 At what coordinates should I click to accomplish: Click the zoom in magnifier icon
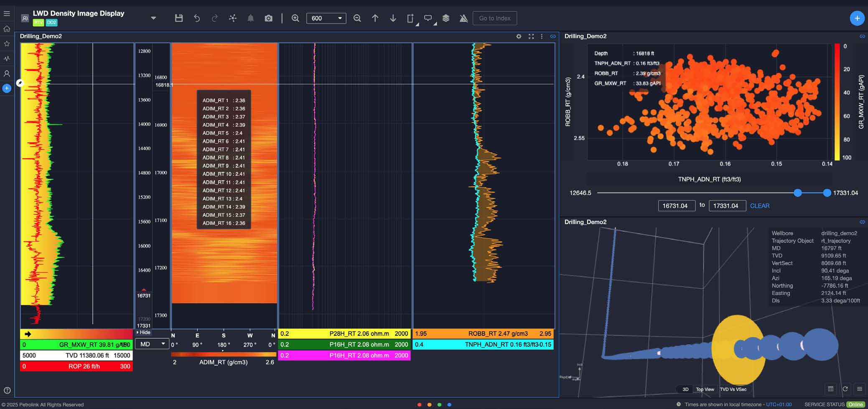point(295,18)
